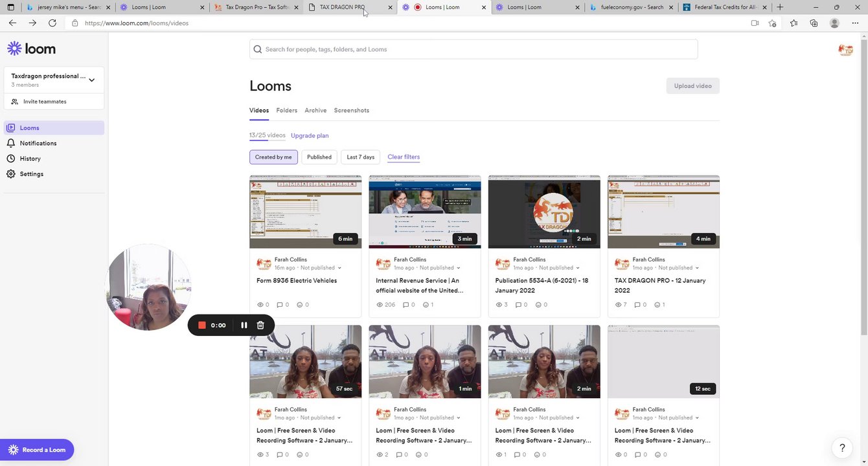
Task: Click the Upgrade plan link
Action: click(x=310, y=136)
